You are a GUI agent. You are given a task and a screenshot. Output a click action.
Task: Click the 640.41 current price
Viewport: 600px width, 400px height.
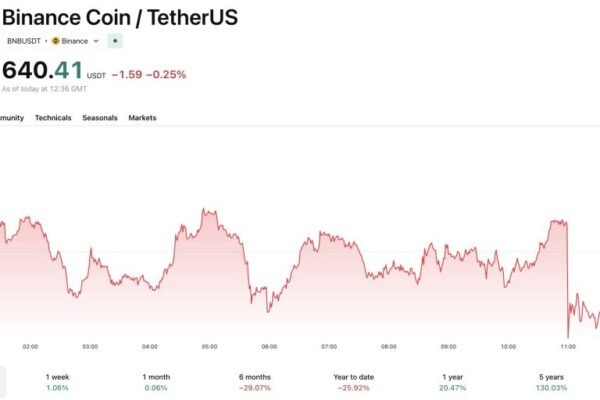[x=42, y=71]
